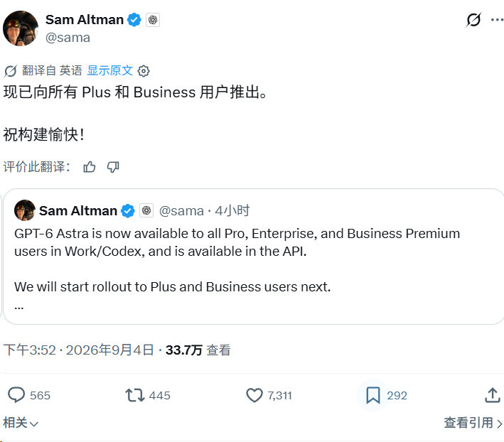Screen dimensions: 504x442
Task: Open the more options ellipsis menu
Action: [498, 20]
